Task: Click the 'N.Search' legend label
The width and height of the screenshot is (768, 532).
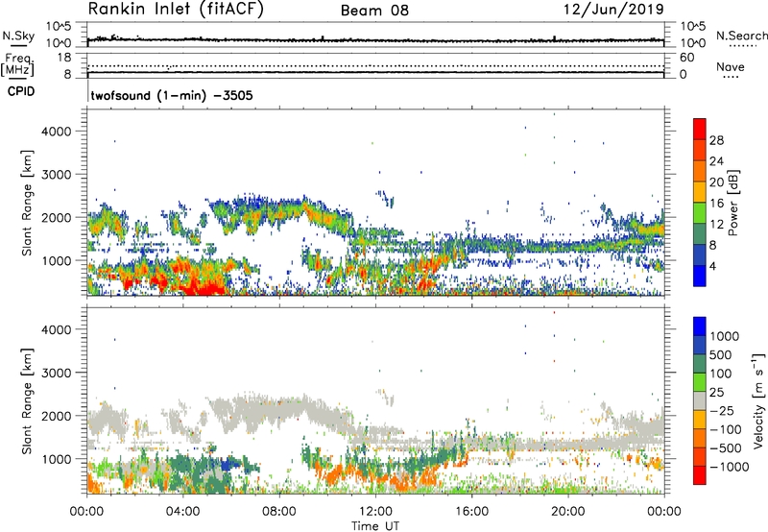Action: point(741,36)
